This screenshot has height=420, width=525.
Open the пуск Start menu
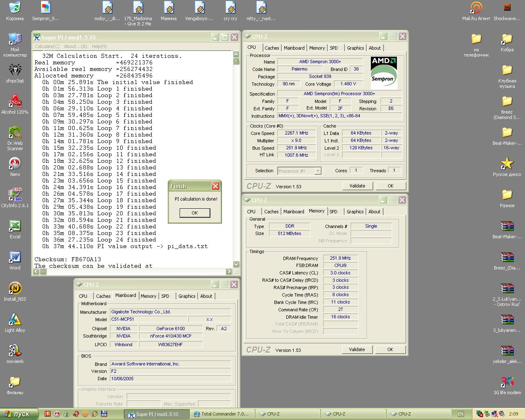click(19, 414)
